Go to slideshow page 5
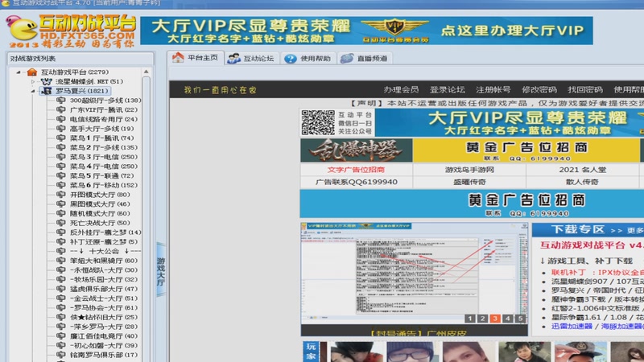The width and height of the screenshot is (644, 362). pos(520,319)
